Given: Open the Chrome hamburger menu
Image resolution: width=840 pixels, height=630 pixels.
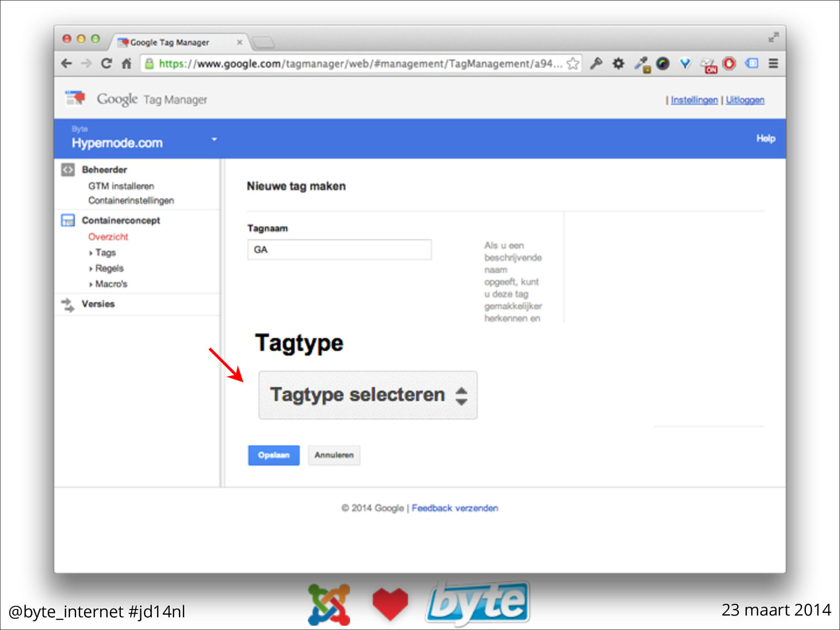Looking at the screenshot, I should coord(773,63).
